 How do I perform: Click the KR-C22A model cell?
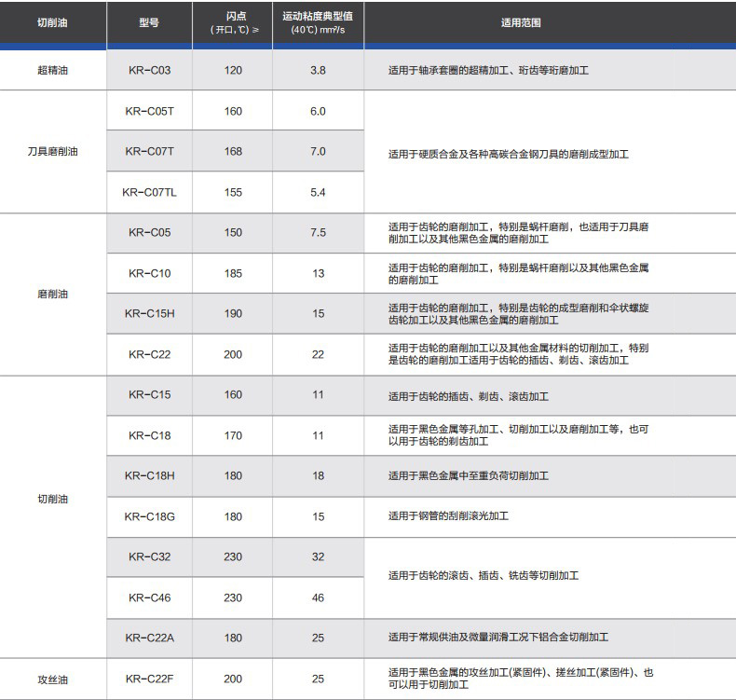coord(149,638)
